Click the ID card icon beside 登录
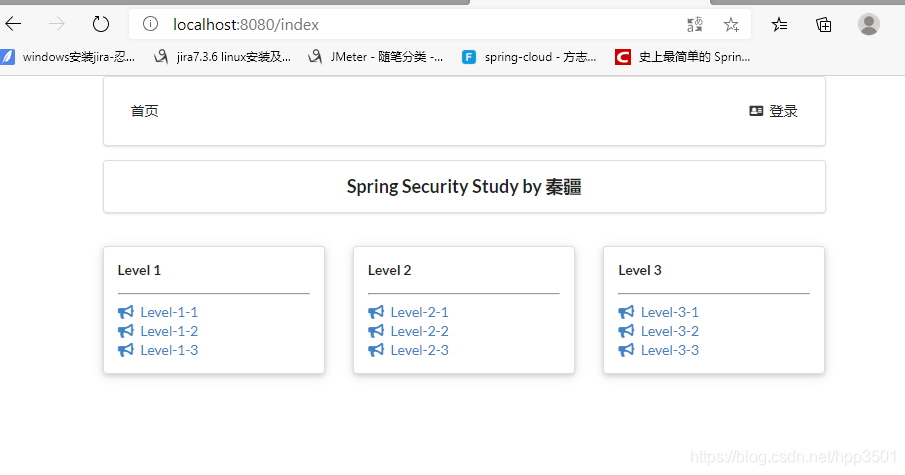This screenshot has height=475, width=905. tap(756, 111)
